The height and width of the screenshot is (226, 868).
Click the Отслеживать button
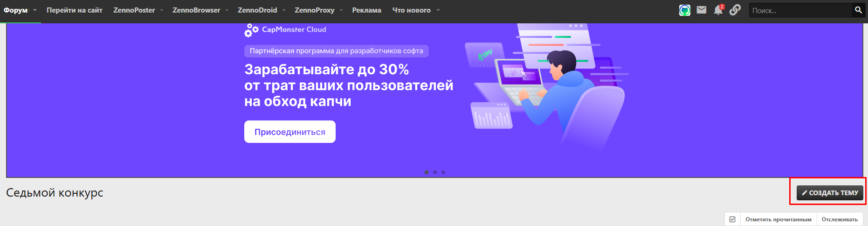coord(840,219)
